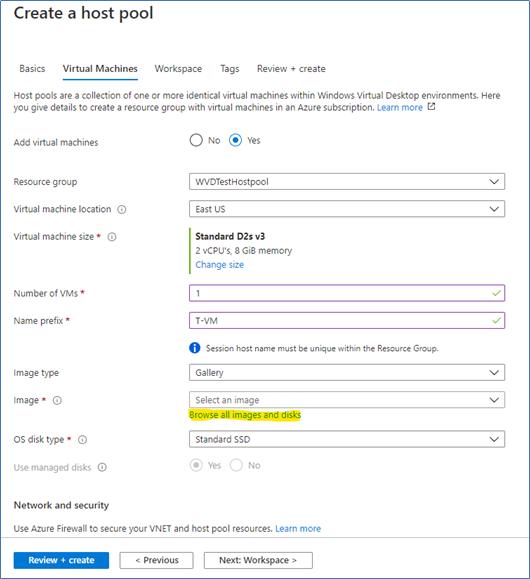Click blue info icon about session host name

195,348
